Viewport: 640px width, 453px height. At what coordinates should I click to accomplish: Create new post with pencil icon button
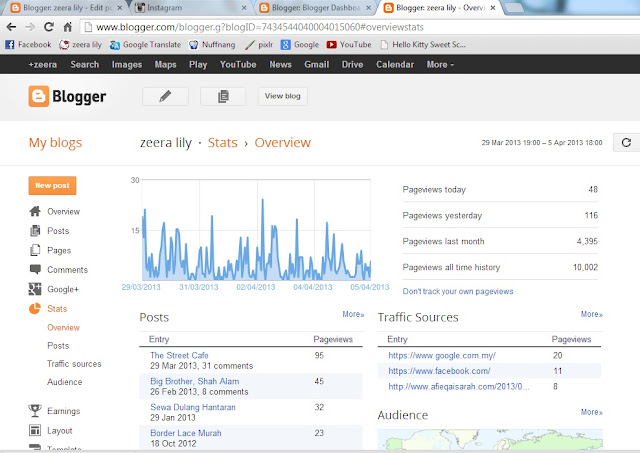(x=165, y=96)
